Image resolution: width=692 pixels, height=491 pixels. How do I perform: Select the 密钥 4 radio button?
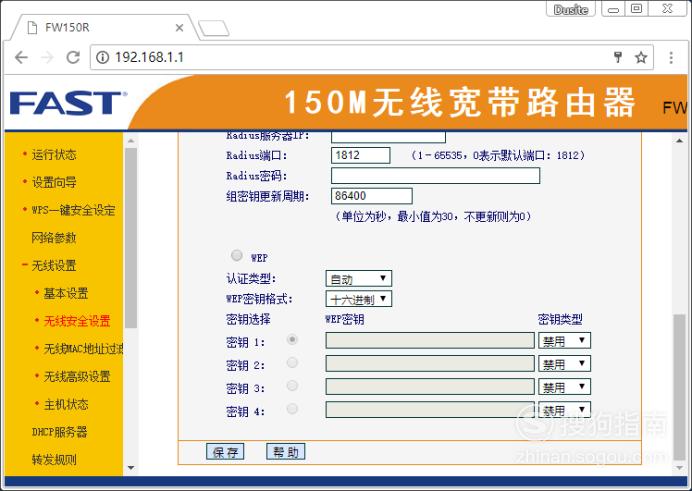point(292,409)
